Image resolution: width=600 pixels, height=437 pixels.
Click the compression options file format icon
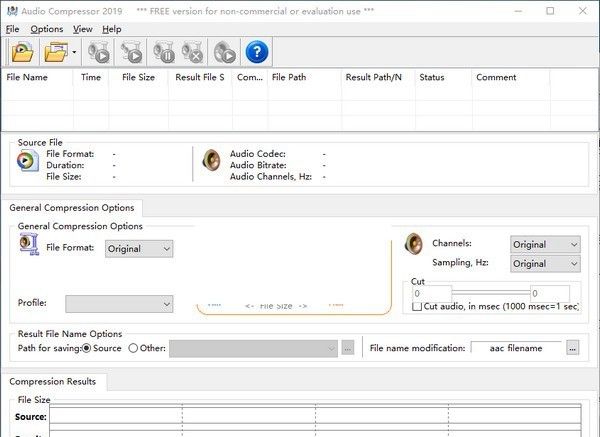click(x=29, y=244)
